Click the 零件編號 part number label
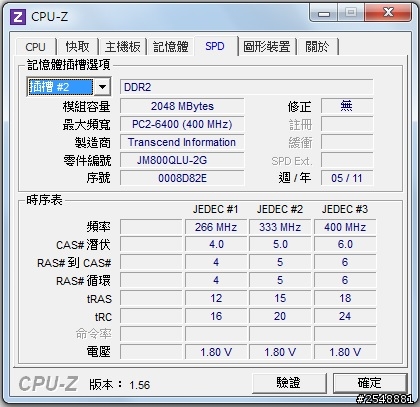 pos(87,161)
